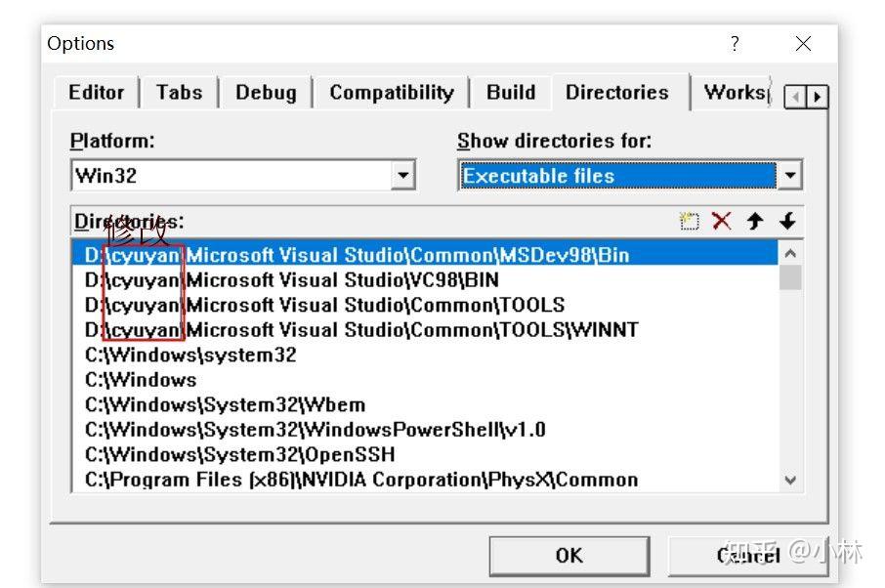
Task: Switch to the Editor tab
Action: point(97,93)
